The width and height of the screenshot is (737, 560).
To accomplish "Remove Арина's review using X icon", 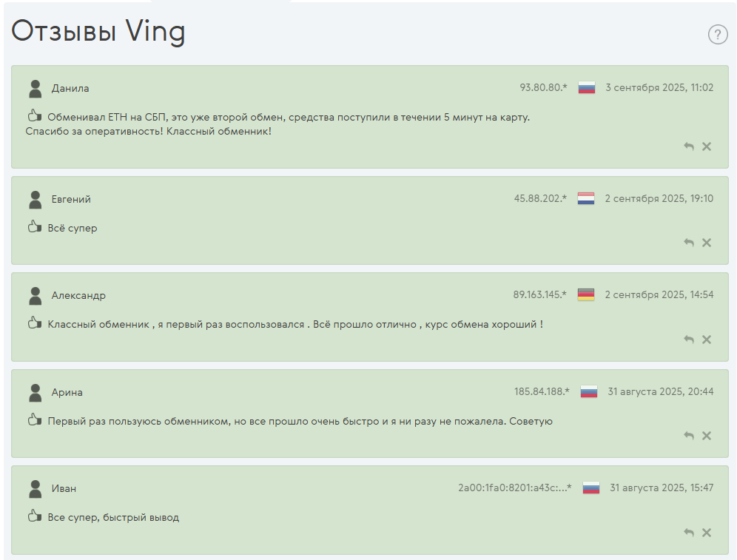I will pyautogui.click(x=707, y=436).
